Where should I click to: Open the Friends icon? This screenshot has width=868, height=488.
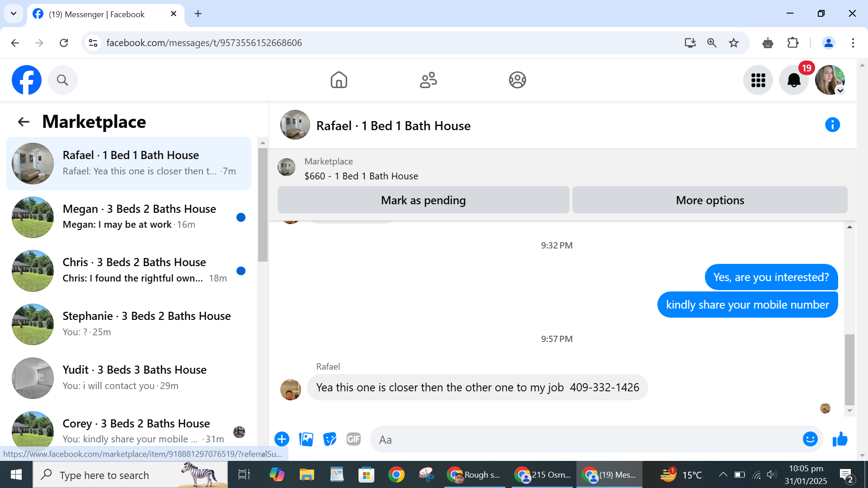[428, 80]
